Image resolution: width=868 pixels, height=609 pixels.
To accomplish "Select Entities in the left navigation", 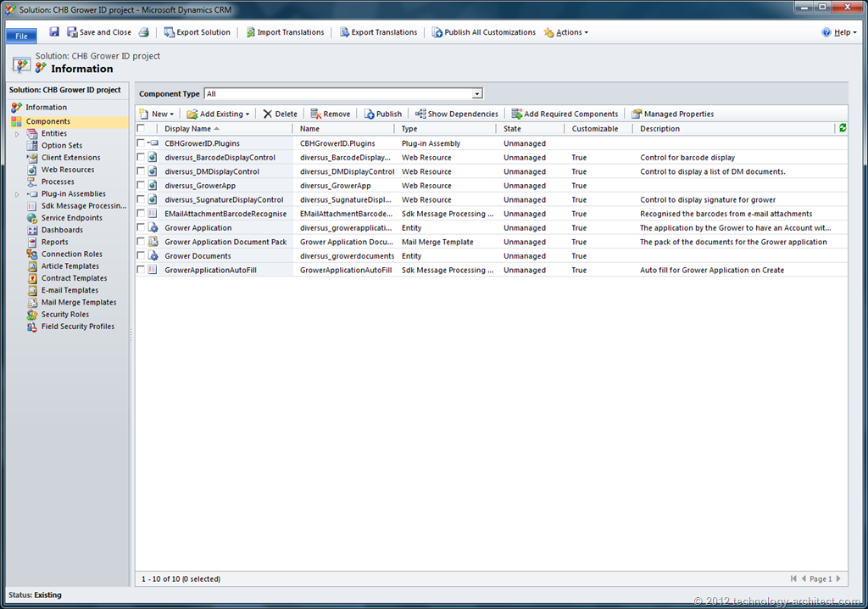I will [53, 133].
